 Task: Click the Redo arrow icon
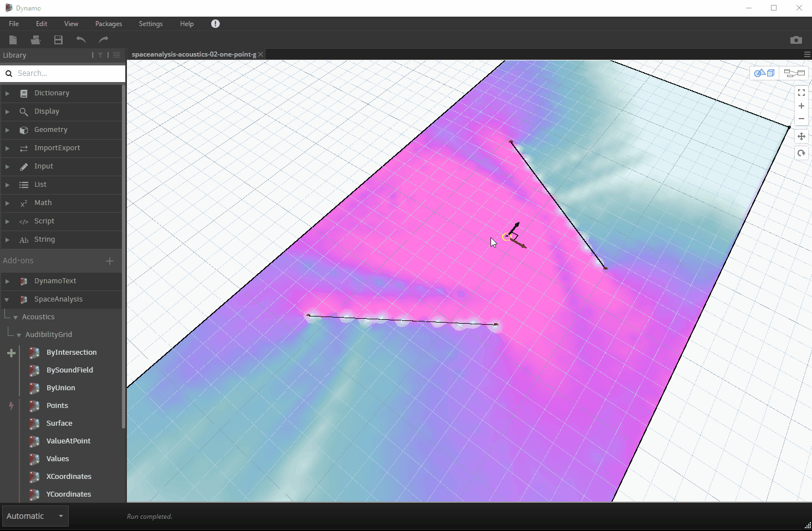(x=103, y=40)
